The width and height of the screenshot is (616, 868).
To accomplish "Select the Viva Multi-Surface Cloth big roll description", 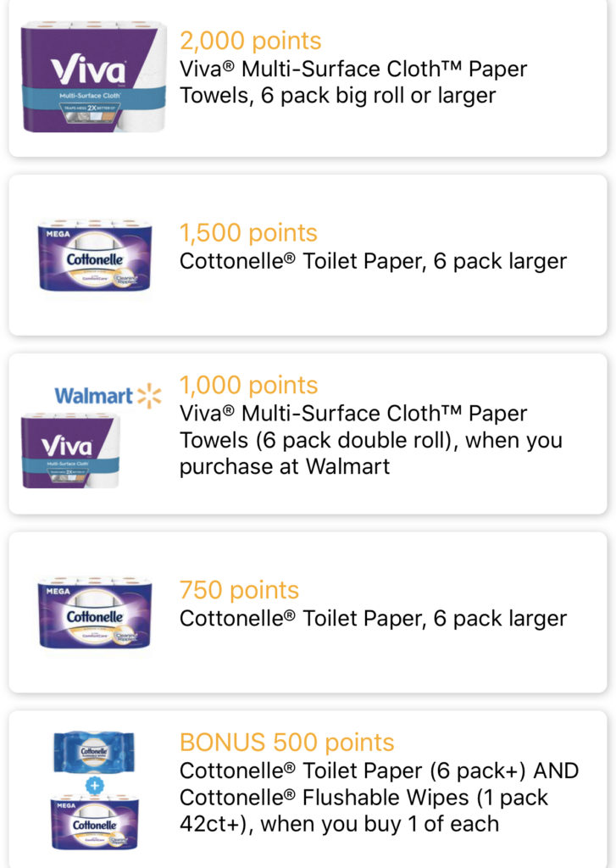I will click(353, 82).
